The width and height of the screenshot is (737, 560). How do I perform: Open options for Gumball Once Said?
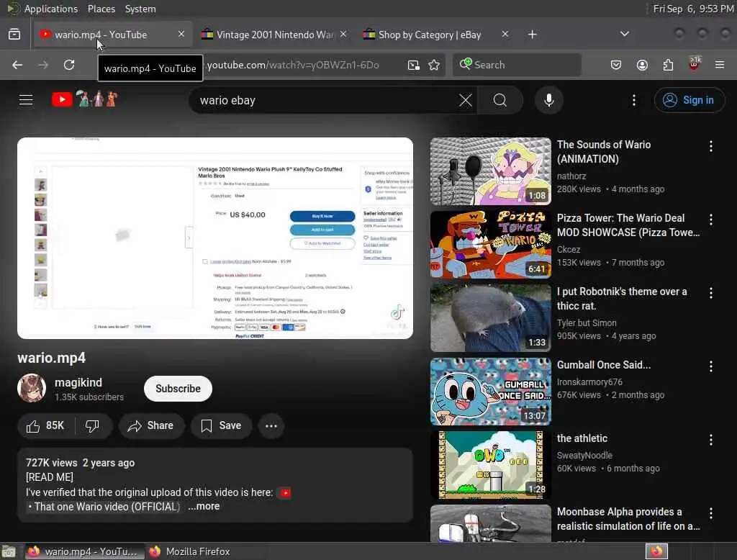(x=710, y=366)
